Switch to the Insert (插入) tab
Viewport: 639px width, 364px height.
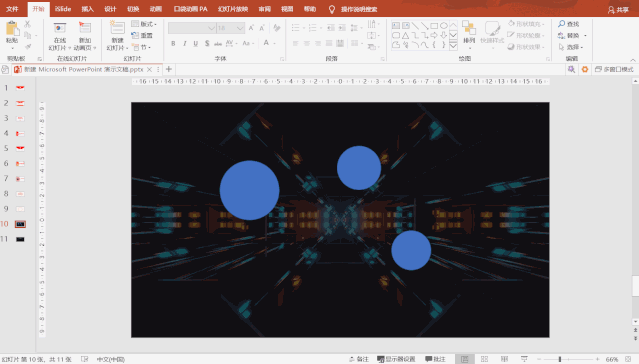tap(87, 9)
